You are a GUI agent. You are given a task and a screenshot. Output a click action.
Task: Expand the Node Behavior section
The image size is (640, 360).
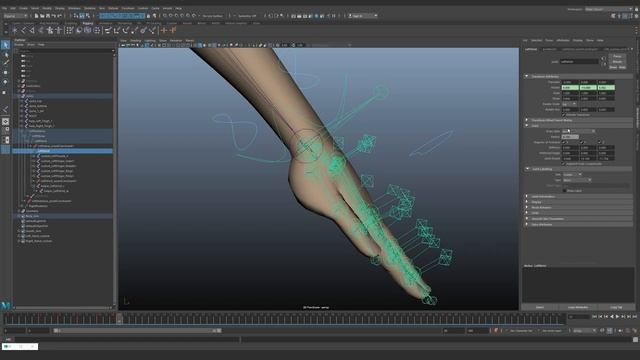527,207
